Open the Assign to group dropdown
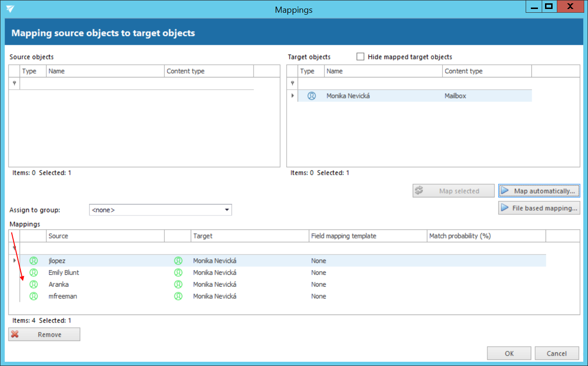 click(x=227, y=210)
